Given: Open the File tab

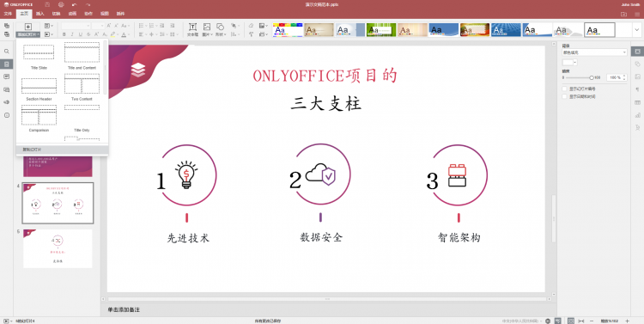Looking at the screenshot, I should (8, 14).
